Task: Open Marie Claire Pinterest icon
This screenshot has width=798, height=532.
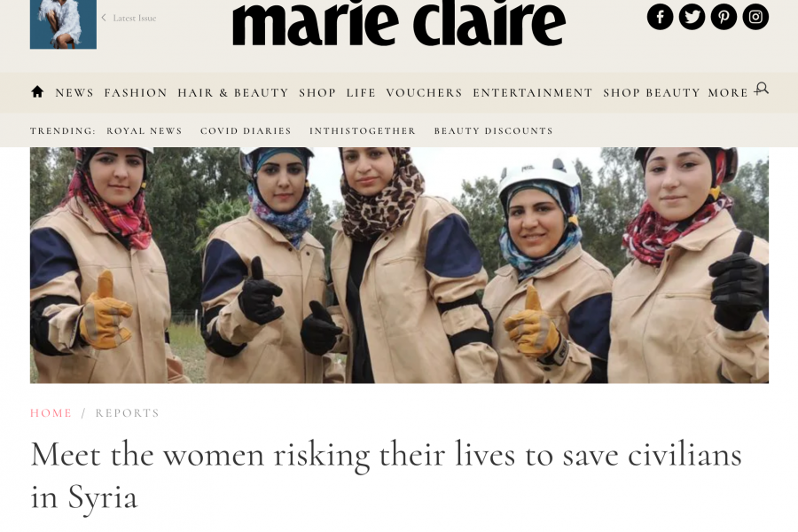Action: coord(724,17)
